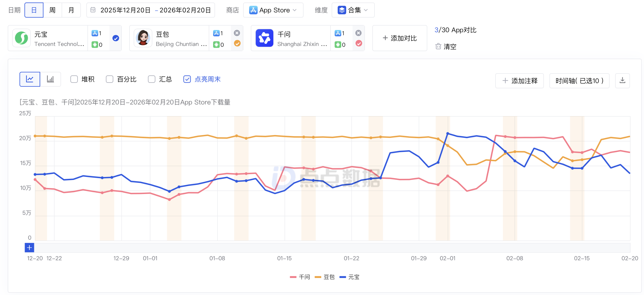Enable the 堆积 checkbox
This screenshot has height=295, width=644.
[74, 79]
